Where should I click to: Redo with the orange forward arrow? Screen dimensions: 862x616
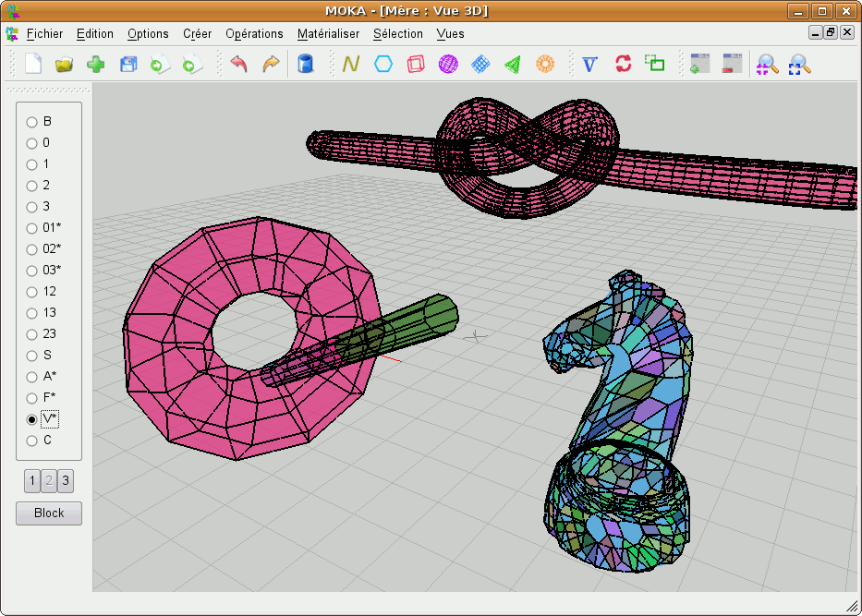[271, 64]
